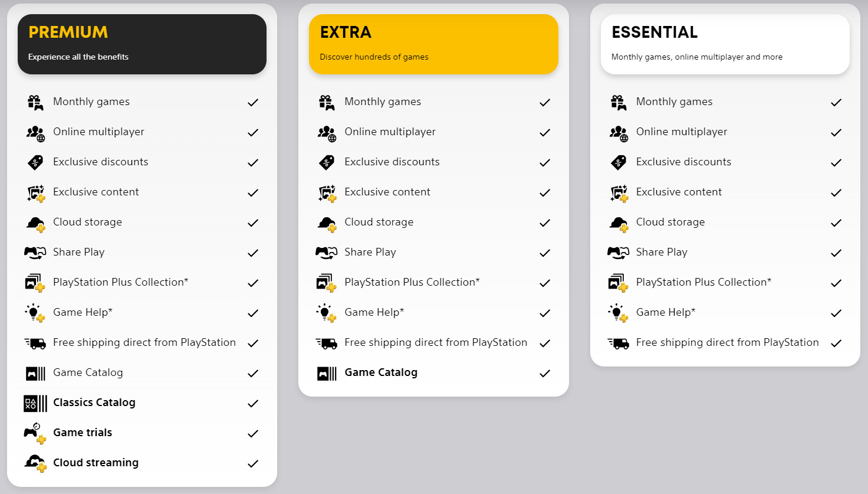The image size is (868, 494).
Task: Select the Essential plan header
Action: 725,44
